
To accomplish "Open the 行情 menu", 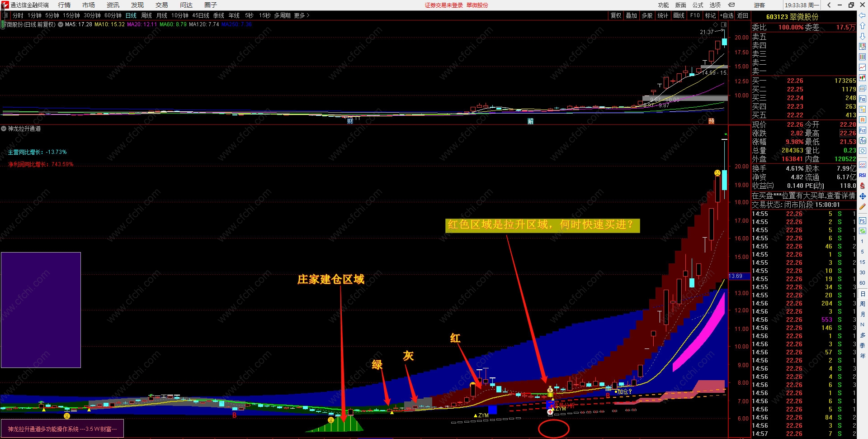I will coord(64,5).
